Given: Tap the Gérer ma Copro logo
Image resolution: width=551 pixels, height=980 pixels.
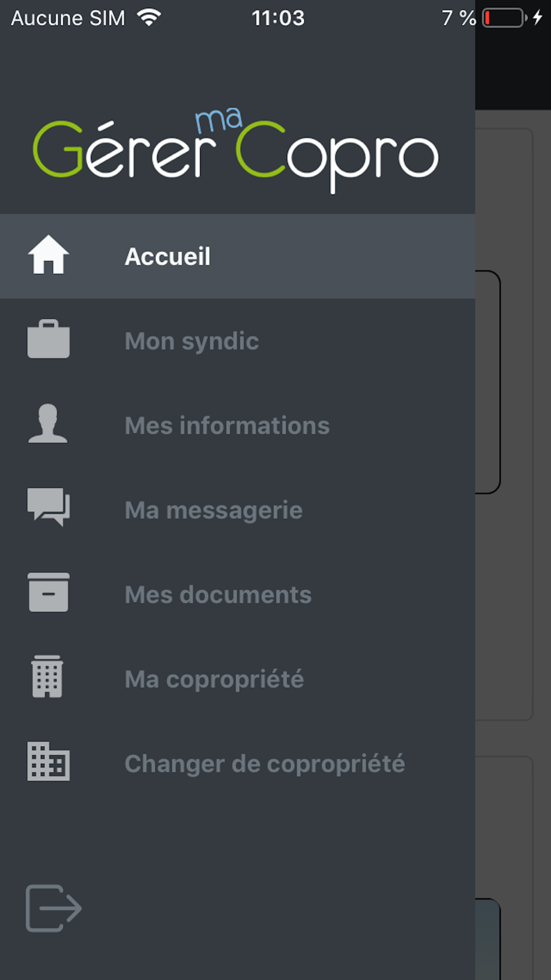Looking at the screenshot, I should point(236,150).
